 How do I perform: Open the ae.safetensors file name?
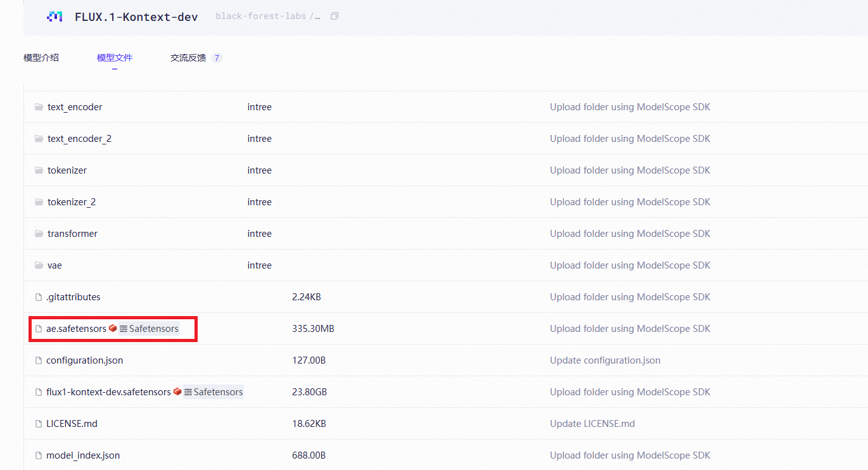(76, 329)
